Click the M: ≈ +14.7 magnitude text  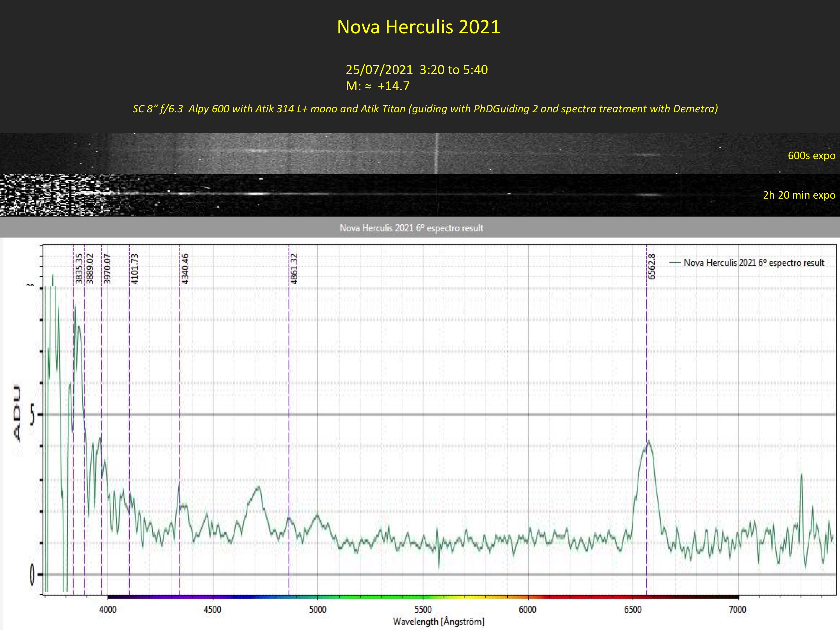click(378, 86)
